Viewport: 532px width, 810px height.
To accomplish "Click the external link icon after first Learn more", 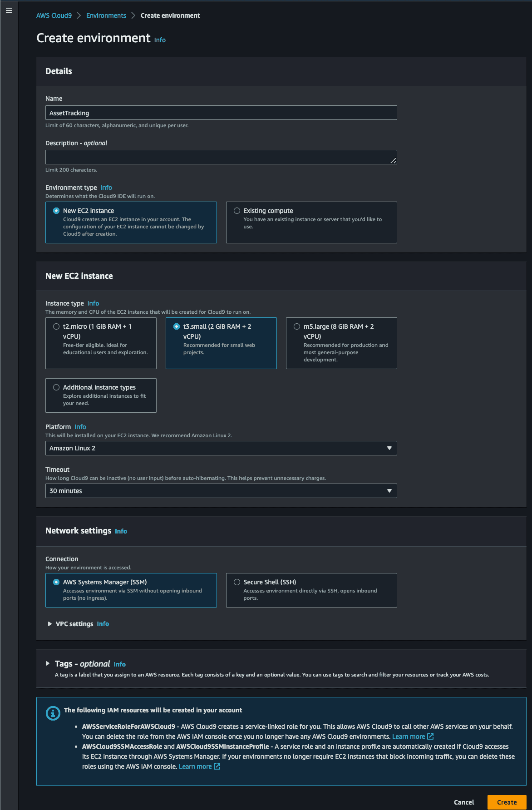I will pos(430,736).
